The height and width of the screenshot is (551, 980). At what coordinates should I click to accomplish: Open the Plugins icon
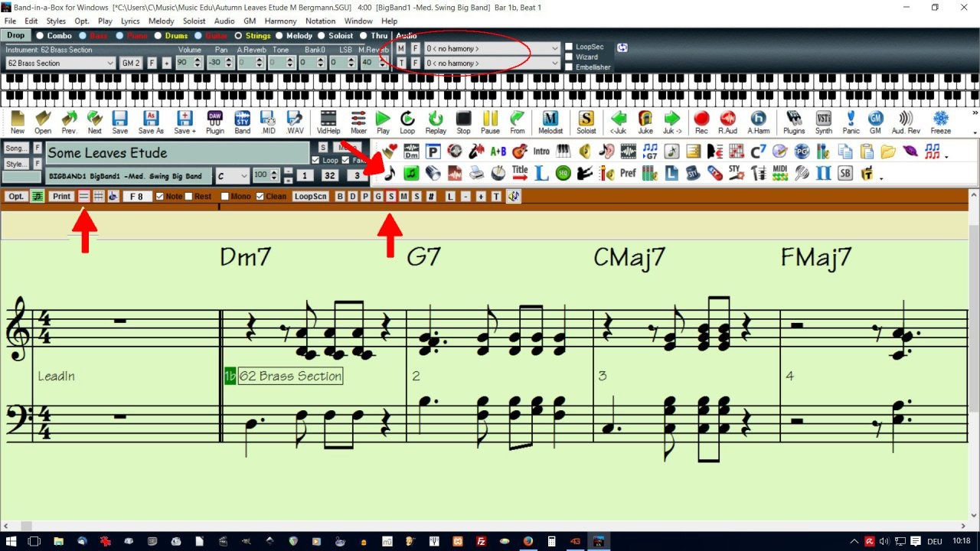(x=794, y=122)
